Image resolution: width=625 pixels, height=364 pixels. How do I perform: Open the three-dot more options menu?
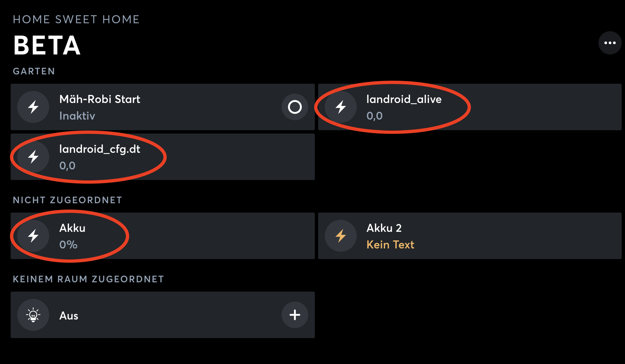(x=610, y=43)
